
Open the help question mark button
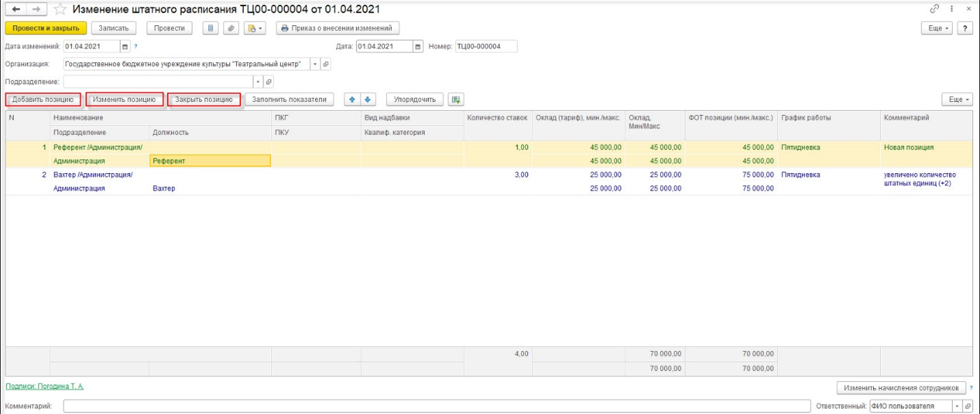tap(966, 28)
